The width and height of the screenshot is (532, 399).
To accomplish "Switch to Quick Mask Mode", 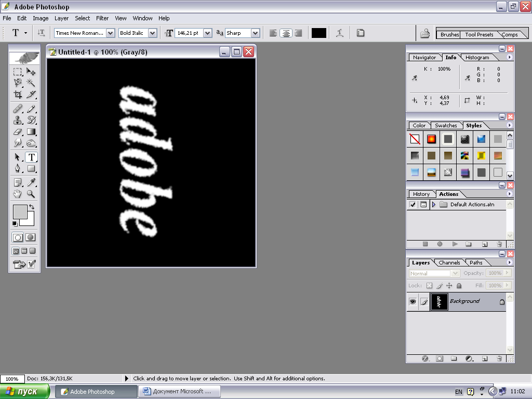I will coord(31,237).
